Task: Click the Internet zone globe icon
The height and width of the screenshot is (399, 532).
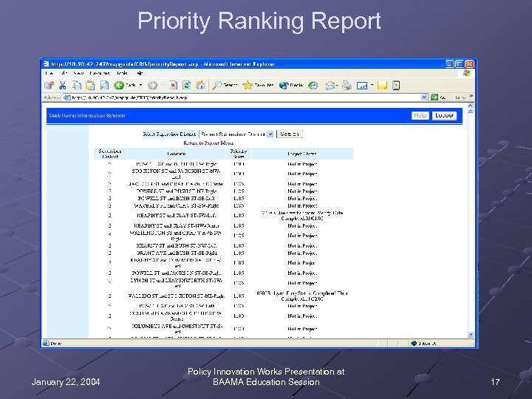Action: click(414, 343)
